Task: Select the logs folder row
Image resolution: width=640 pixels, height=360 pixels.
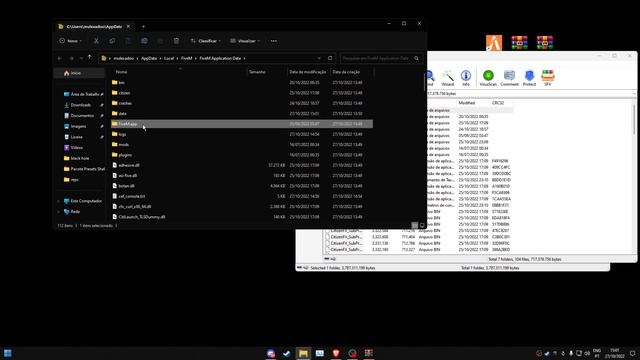Action: tap(242, 134)
